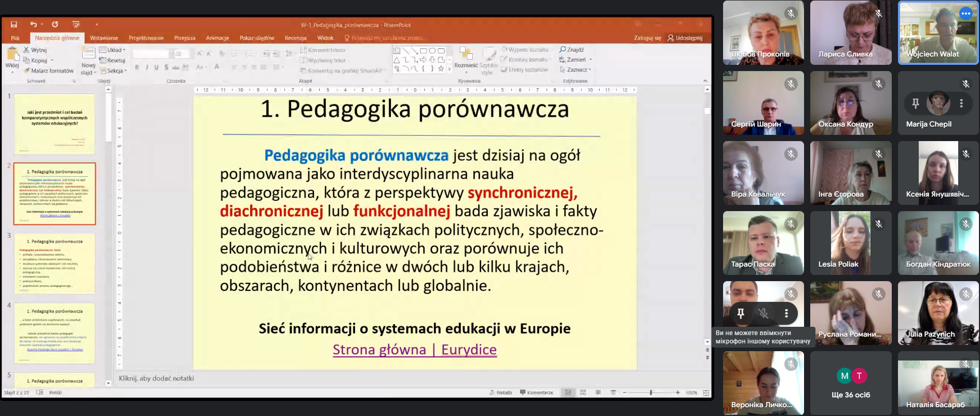Click the Wytnij (Cut) scissors command

[x=35, y=50]
